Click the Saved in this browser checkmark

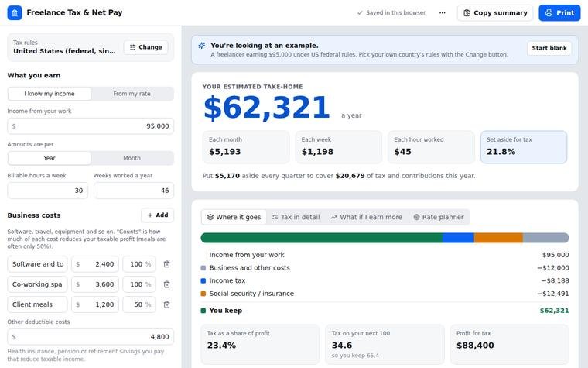360,12
